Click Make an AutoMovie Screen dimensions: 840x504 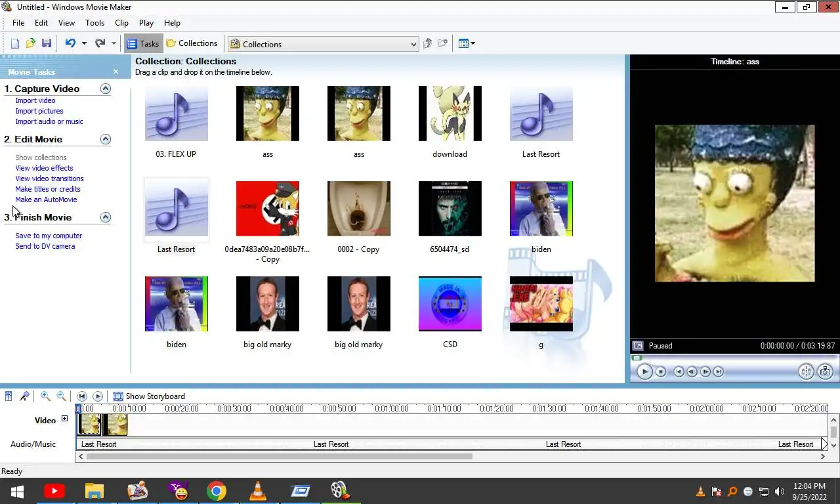[x=46, y=199]
